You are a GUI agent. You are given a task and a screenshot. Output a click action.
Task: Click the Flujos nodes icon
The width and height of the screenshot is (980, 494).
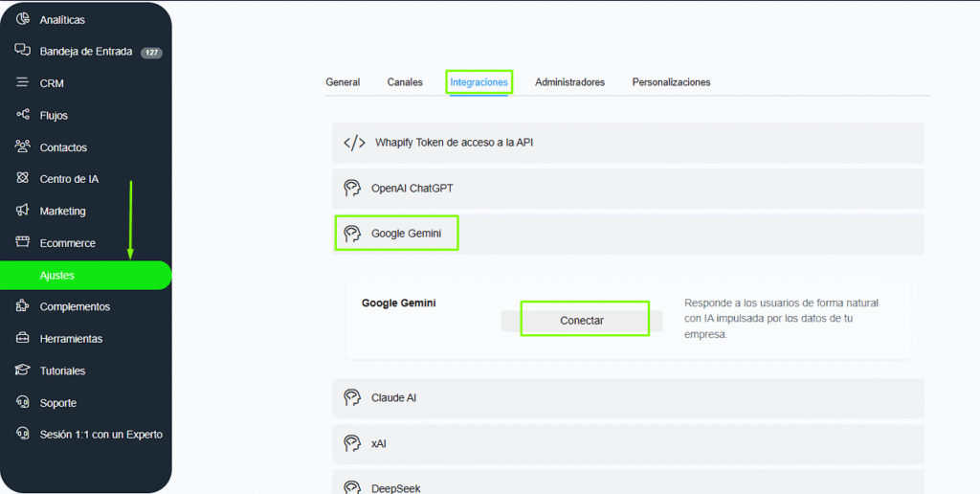(x=23, y=115)
